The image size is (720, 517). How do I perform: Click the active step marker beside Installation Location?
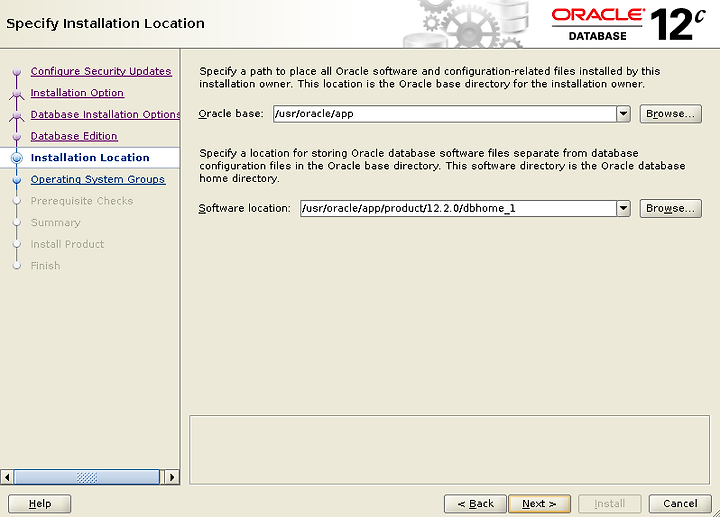[17, 158]
